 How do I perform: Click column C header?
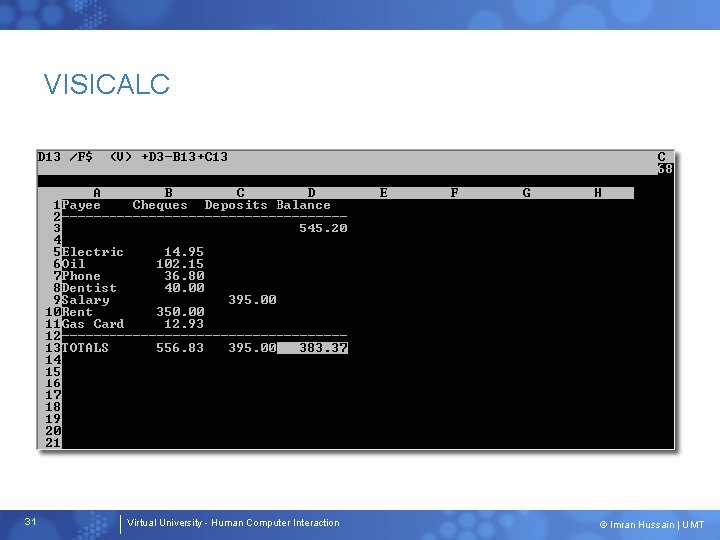pyautogui.click(x=240, y=193)
